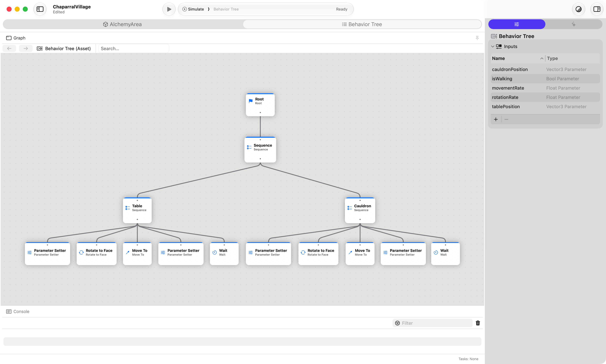This screenshot has height=364, width=606.
Task: Clear console with the trash icon
Action: coord(478,323)
